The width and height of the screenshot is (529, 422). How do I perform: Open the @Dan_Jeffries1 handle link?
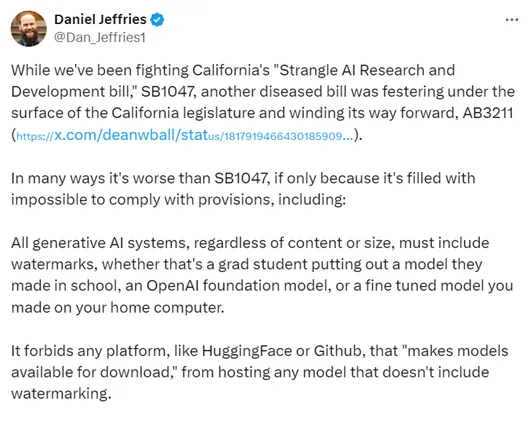tap(100, 37)
